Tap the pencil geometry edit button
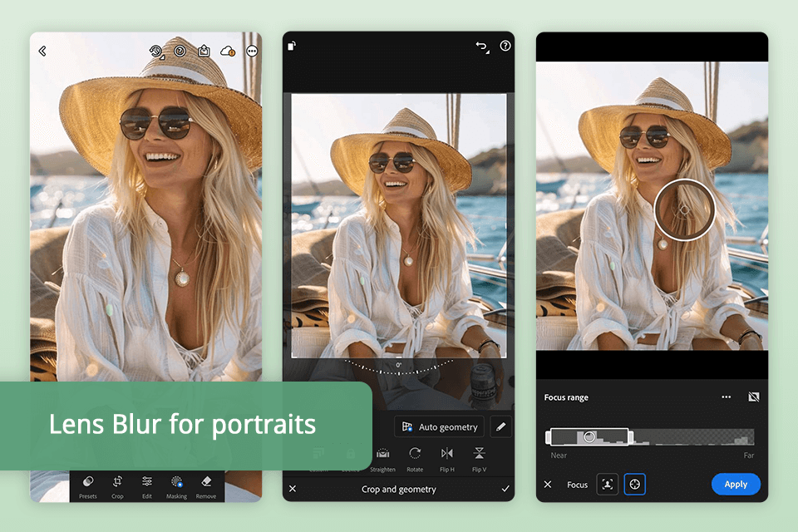Image resolution: width=798 pixels, height=532 pixels. tap(500, 426)
